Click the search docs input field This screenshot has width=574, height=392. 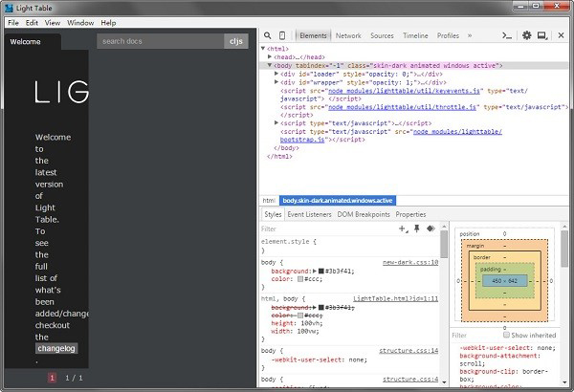coord(160,41)
